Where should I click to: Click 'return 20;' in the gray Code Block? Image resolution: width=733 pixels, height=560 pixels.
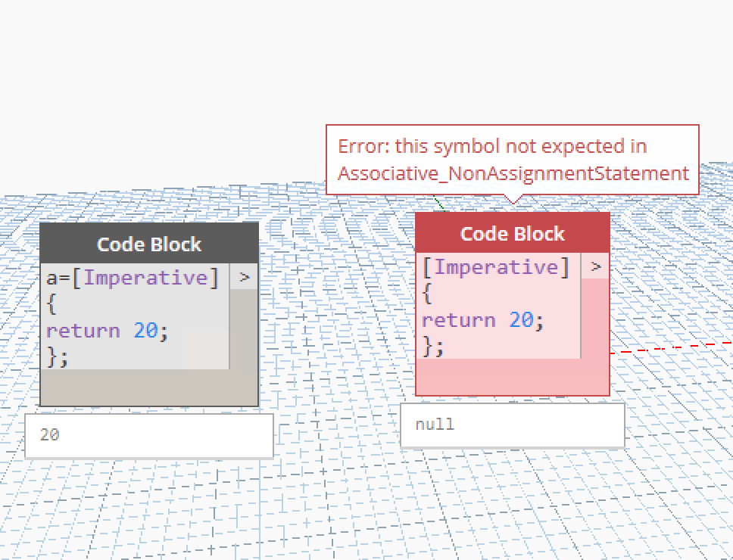click(x=107, y=331)
